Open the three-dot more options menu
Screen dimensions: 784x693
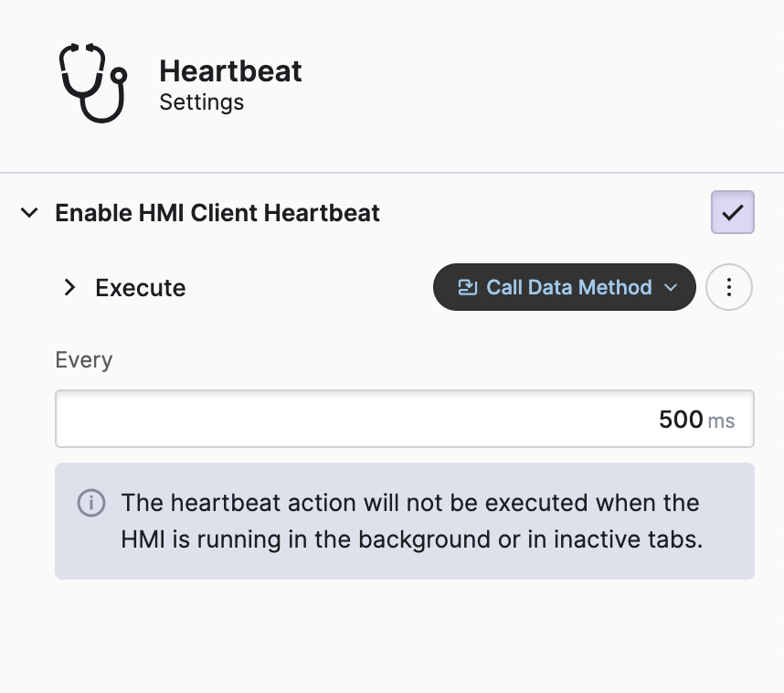[x=728, y=288]
